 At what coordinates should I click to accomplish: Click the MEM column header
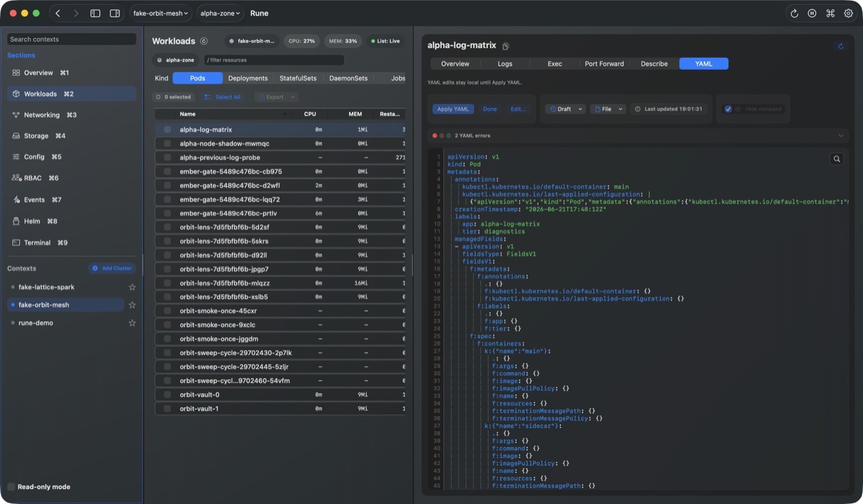[x=355, y=114]
